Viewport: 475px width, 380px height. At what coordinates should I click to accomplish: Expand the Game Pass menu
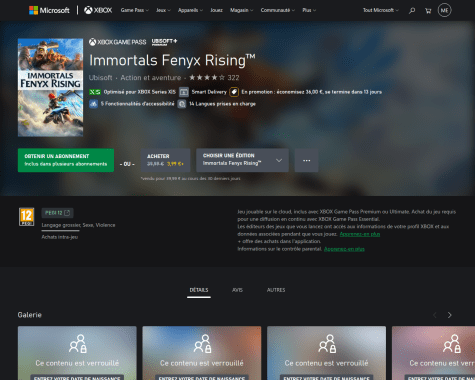pos(135,10)
